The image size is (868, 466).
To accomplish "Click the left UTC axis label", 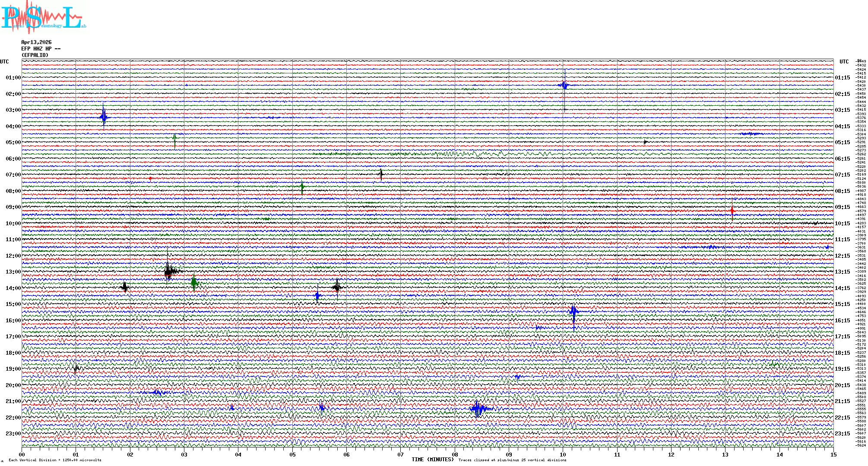I will click(4, 62).
